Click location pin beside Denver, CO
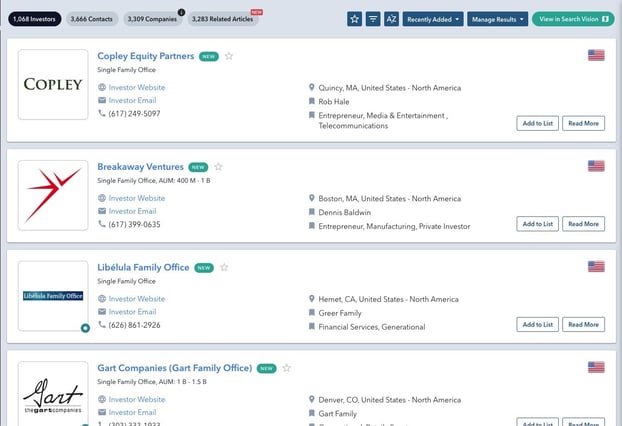 (312, 399)
